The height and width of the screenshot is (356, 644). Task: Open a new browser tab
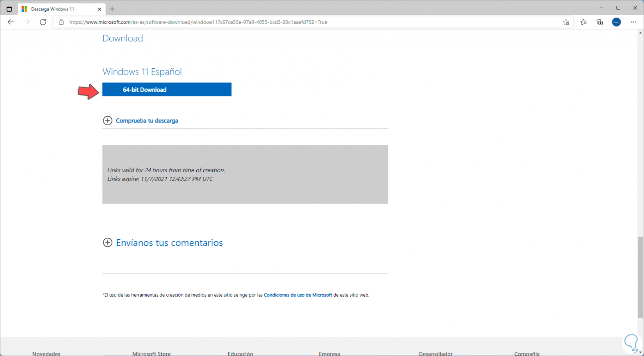[112, 9]
